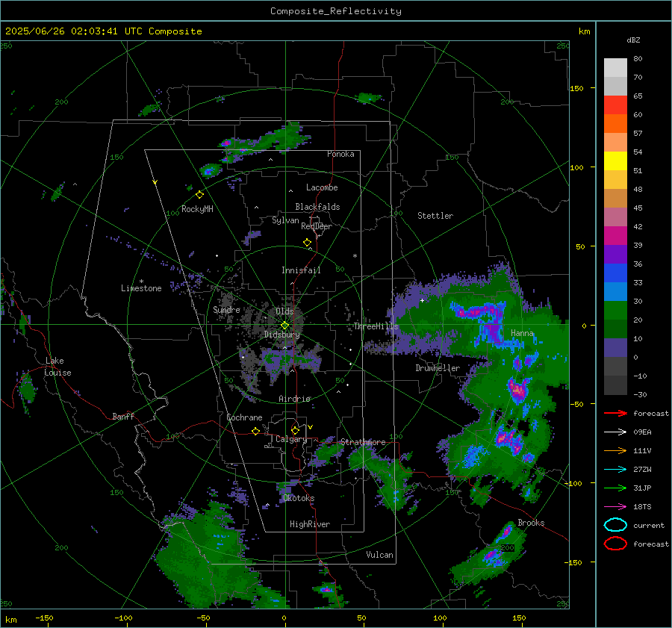
Task: Click the 'Composite_Reflectivity' title text
Action: point(336,11)
